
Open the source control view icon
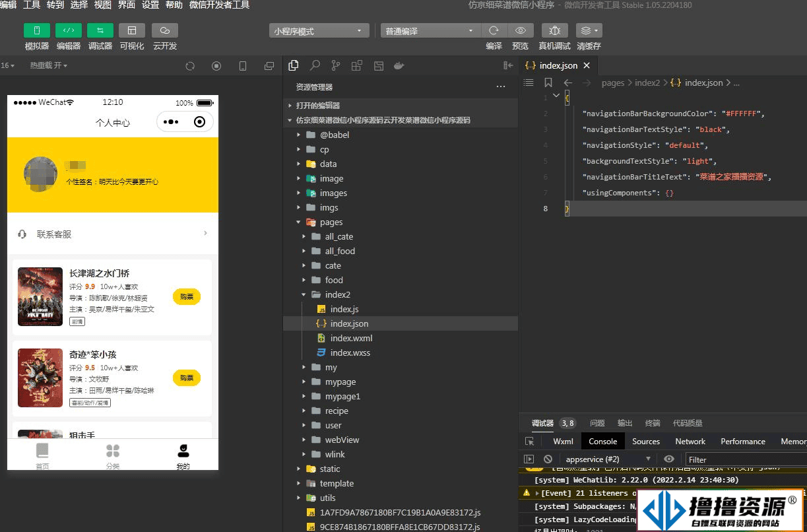pos(336,65)
